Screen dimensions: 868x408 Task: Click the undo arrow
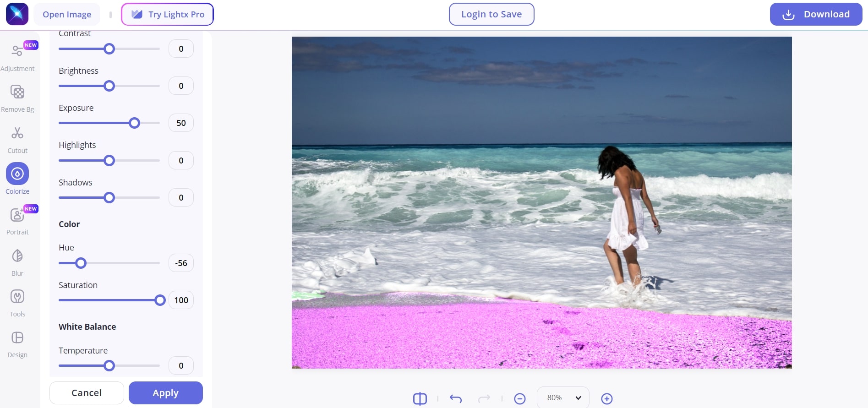tap(455, 398)
